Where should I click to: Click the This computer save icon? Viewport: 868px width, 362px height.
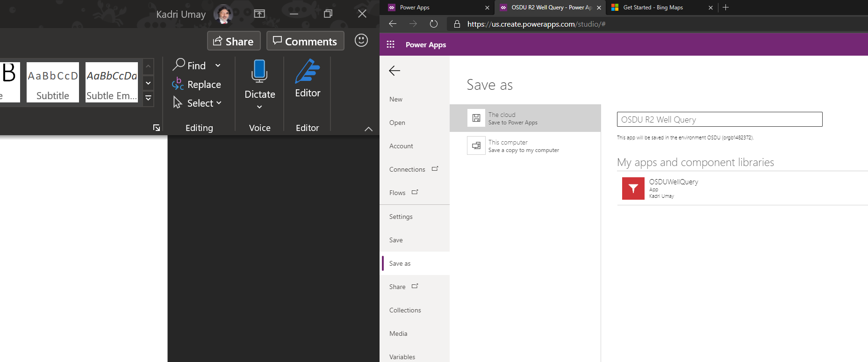click(476, 145)
